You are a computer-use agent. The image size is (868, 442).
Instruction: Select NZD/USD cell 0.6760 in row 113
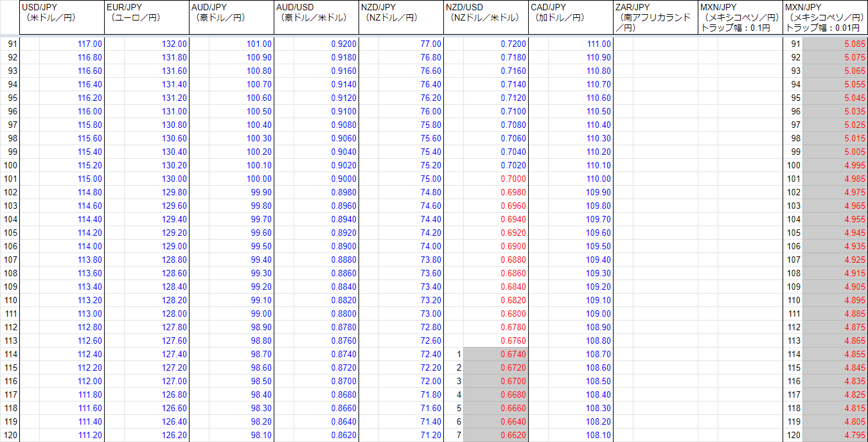tap(495, 340)
